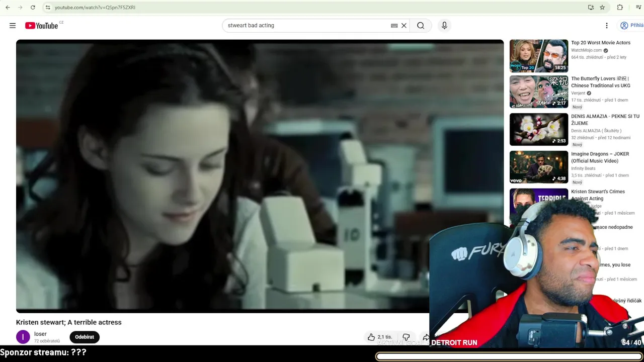This screenshot has height=362, width=644.
Task: Dislike the video with thumbs down
Action: (406, 337)
